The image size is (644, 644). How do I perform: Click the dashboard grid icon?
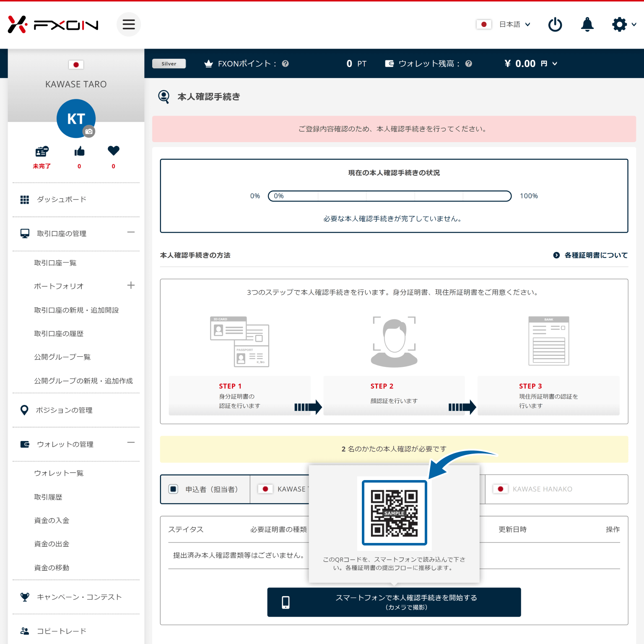point(25,200)
